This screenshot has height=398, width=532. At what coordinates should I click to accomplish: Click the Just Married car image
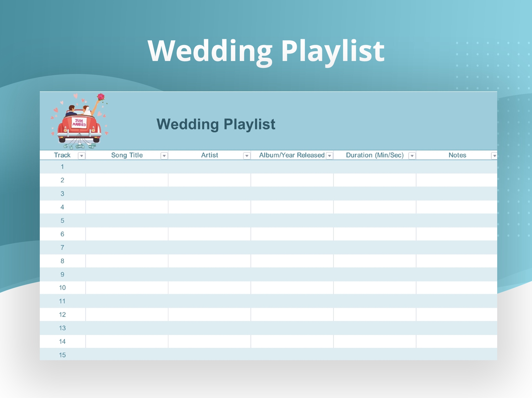(x=80, y=122)
